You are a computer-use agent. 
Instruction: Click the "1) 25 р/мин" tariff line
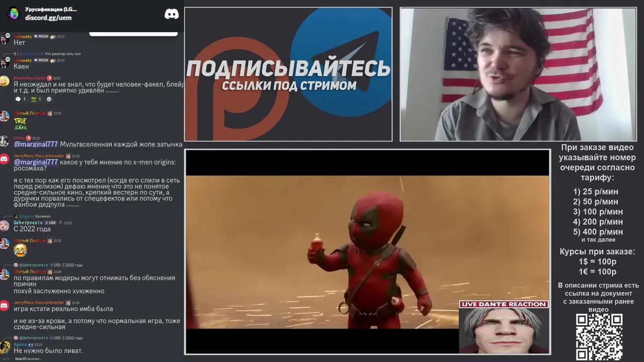[596, 192]
